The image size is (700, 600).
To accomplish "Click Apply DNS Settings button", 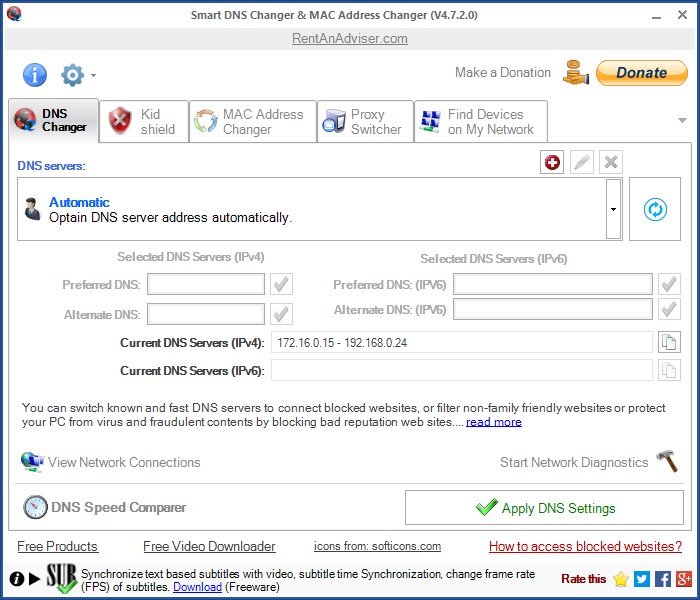I will pyautogui.click(x=544, y=508).
